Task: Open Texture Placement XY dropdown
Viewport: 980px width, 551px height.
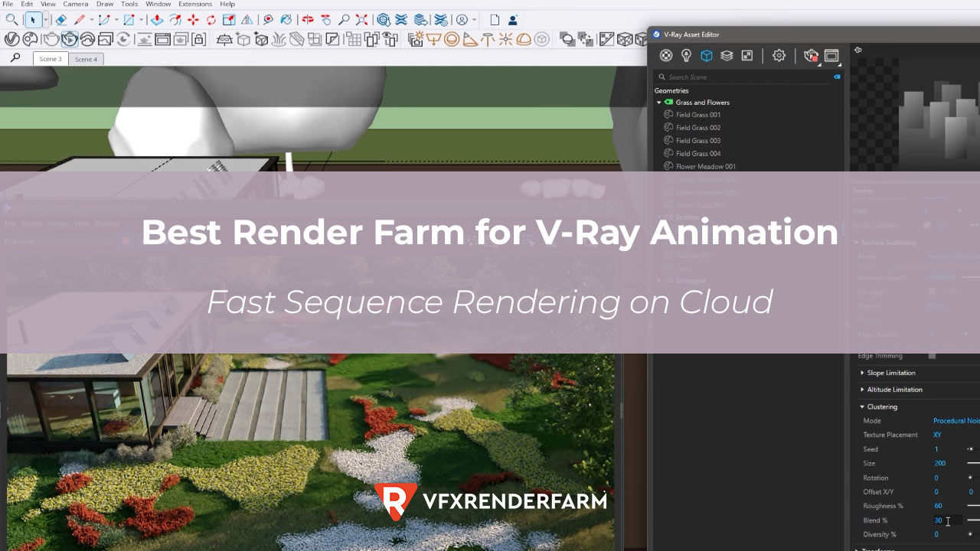Action: pos(937,435)
